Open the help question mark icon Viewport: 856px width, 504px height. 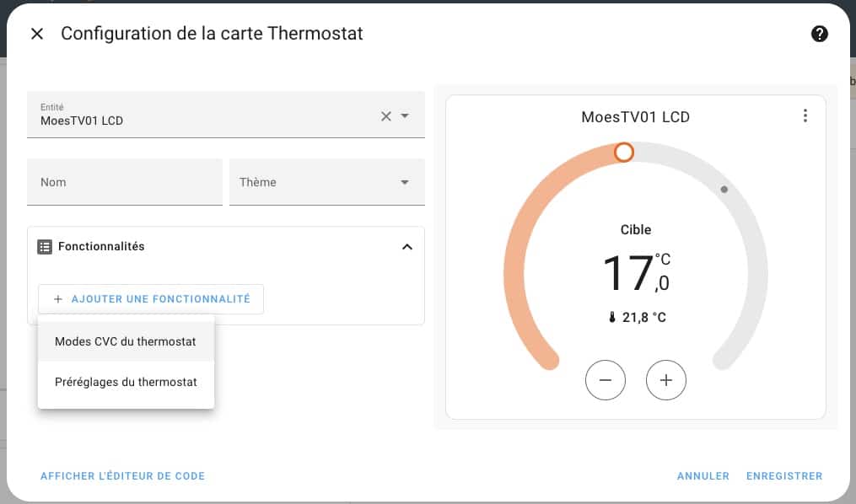[x=819, y=34]
